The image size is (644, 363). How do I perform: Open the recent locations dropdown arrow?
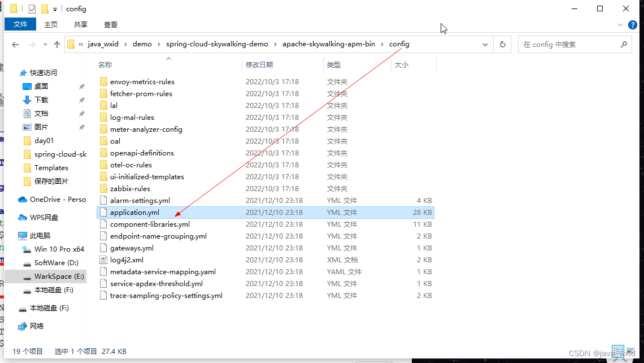[45, 45]
